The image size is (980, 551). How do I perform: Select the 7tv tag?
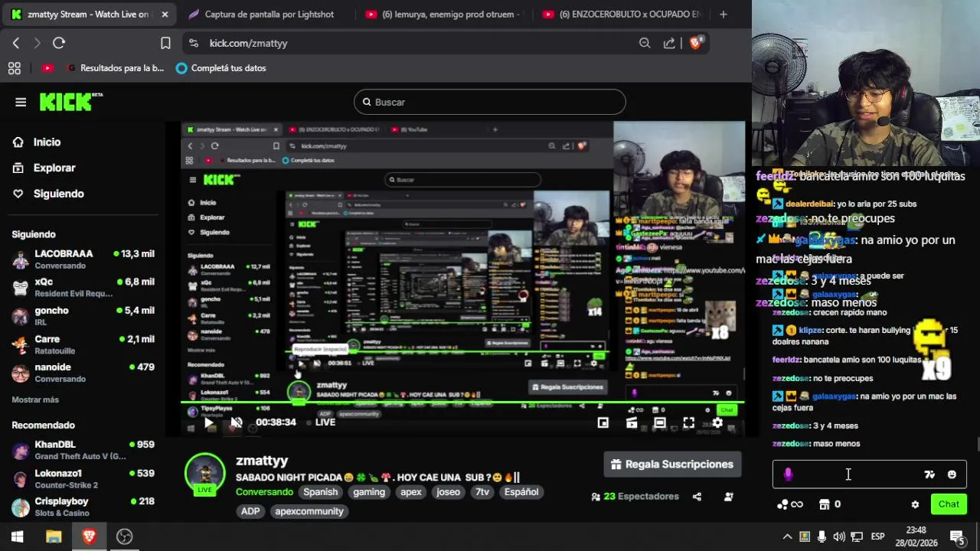point(482,492)
